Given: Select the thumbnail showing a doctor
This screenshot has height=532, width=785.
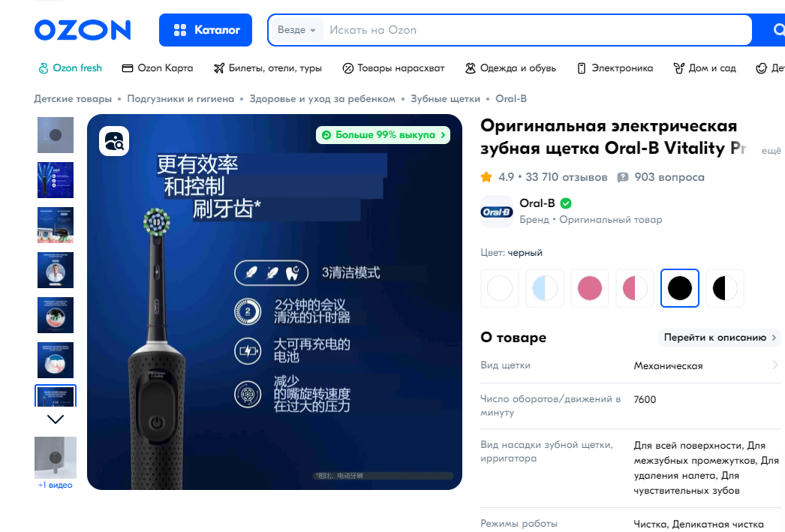Looking at the screenshot, I should [x=56, y=270].
